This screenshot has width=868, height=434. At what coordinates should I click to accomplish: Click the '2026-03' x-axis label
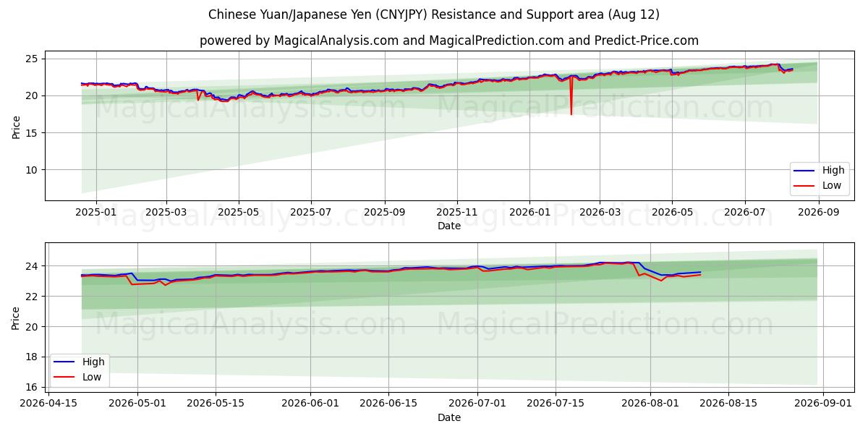(x=600, y=212)
